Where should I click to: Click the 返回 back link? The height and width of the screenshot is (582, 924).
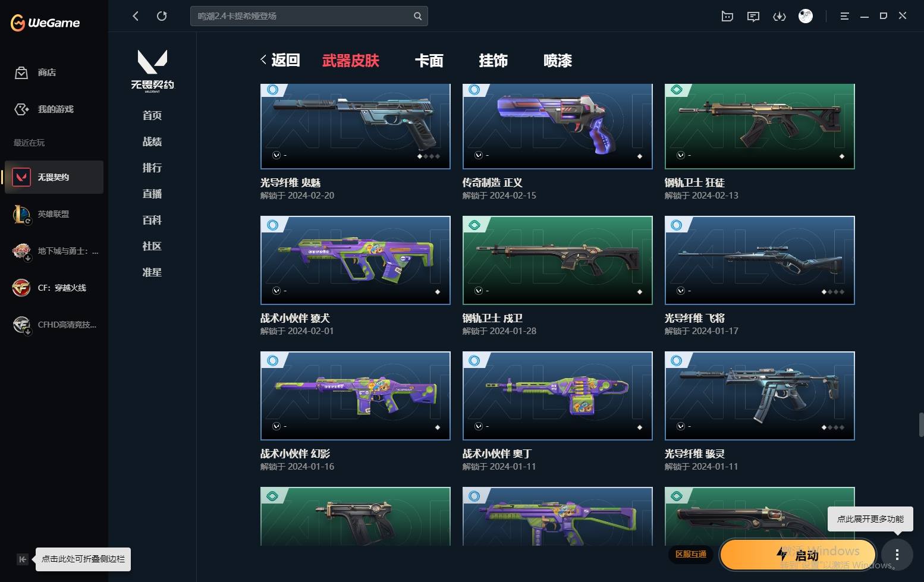click(280, 60)
